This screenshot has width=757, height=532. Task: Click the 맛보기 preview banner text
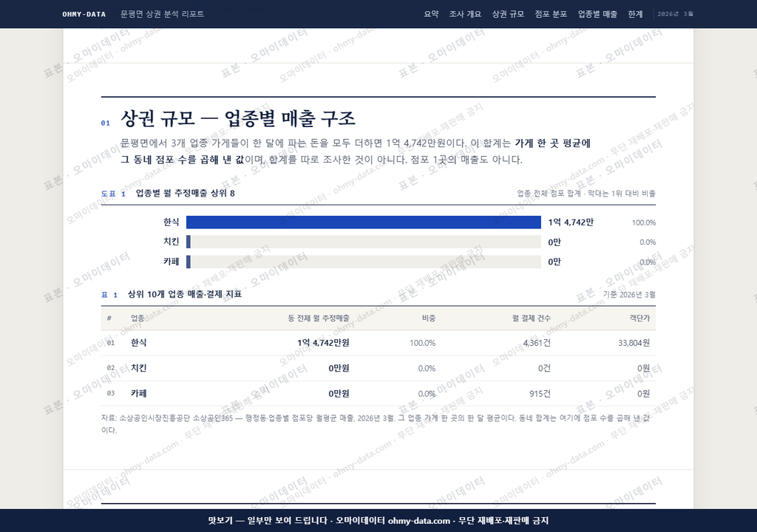coord(378,520)
